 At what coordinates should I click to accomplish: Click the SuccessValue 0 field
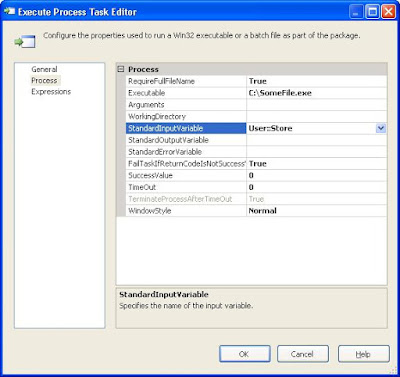pyautogui.click(x=317, y=175)
